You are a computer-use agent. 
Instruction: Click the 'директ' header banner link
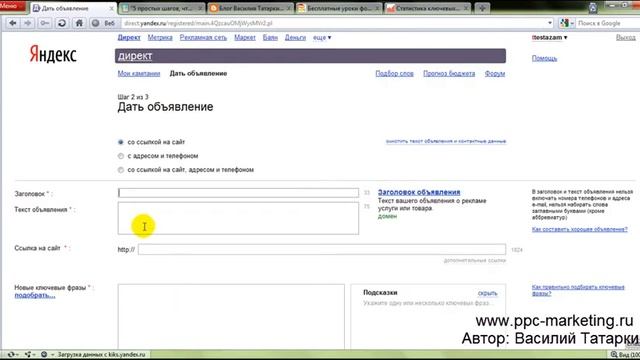[135, 56]
